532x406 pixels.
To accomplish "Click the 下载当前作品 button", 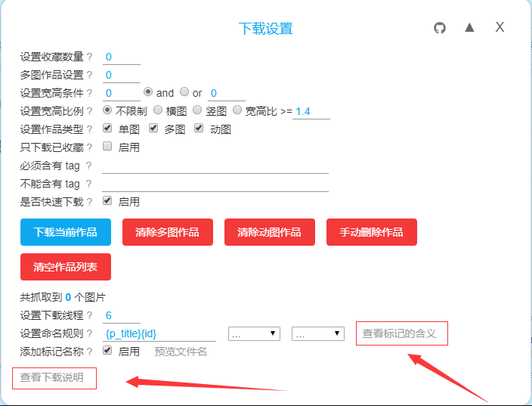I will click(66, 232).
